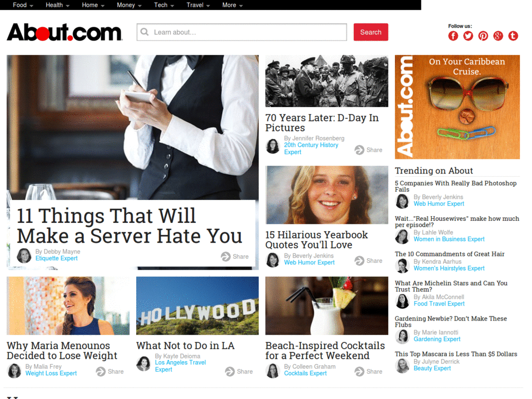The height and width of the screenshot is (399, 532).
Task: Open the More dropdown menu
Action: pyautogui.click(x=232, y=5)
